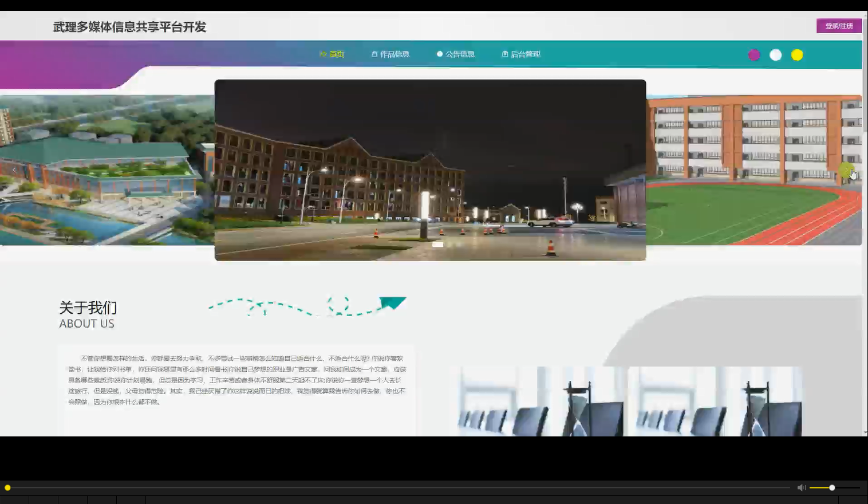Click the paper plane graphic near 关于我们
Viewport: 868px width, 504px height.
point(392,304)
